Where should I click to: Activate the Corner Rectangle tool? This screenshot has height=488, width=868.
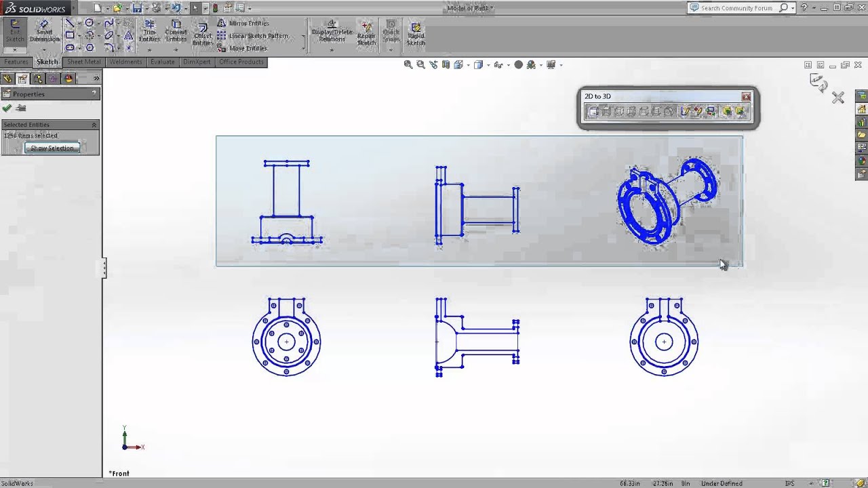tap(70, 35)
